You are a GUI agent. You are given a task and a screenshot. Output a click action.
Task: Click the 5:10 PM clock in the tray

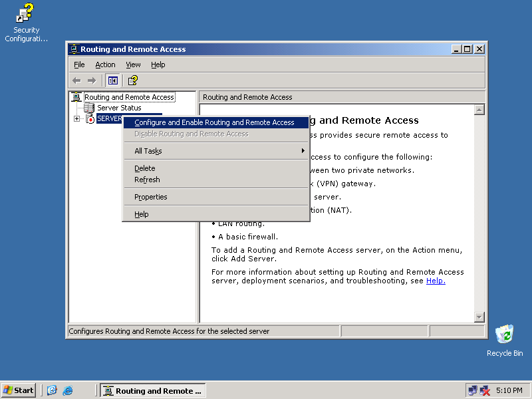[x=509, y=390]
